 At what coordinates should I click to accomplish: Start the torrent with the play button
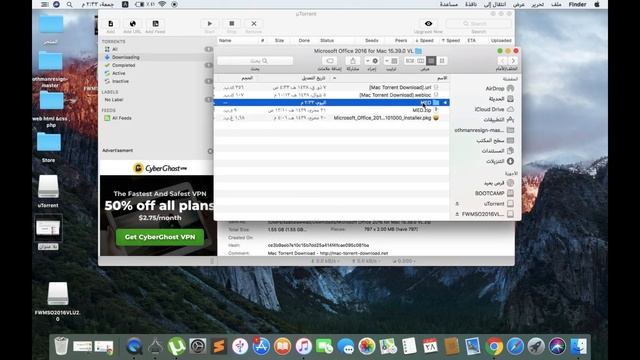(x=210, y=24)
